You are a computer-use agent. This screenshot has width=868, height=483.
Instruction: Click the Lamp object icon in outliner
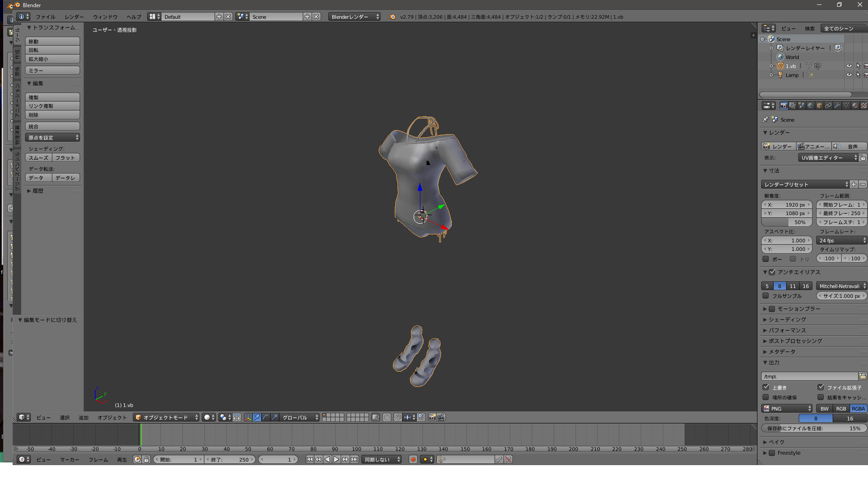click(x=780, y=75)
